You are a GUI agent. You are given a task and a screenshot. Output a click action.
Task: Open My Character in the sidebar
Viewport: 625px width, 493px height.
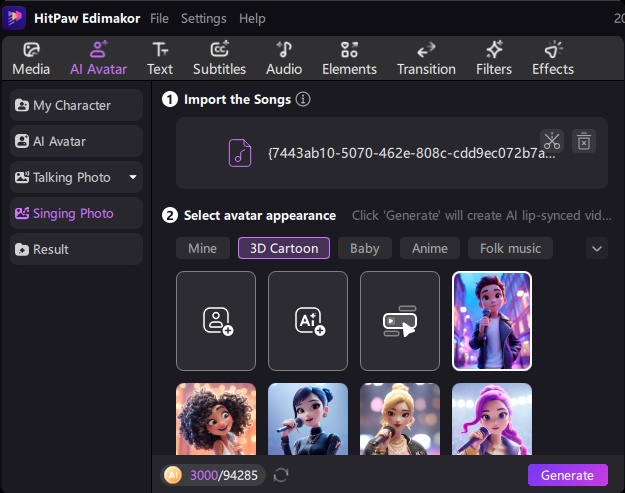pyautogui.click(x=76, y=105)
